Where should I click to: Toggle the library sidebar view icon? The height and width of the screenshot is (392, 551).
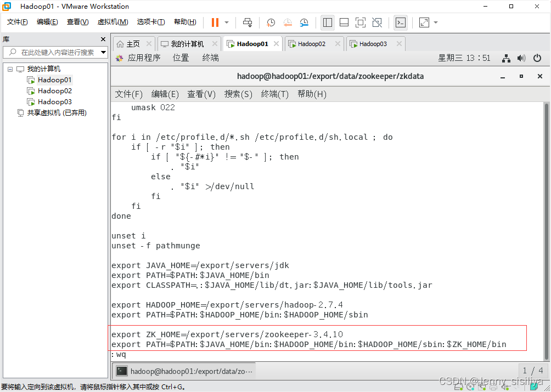(328, 22)
